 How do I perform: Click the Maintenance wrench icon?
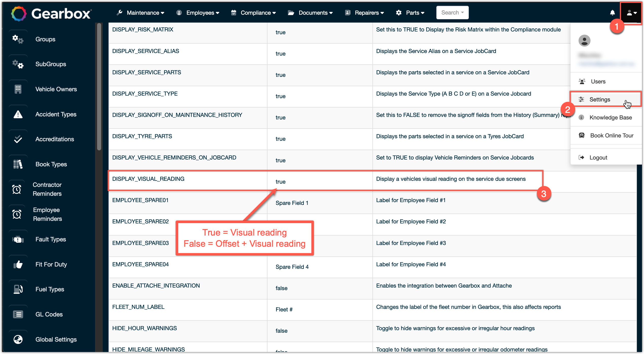pyautogui.click(x=119, y=13)
